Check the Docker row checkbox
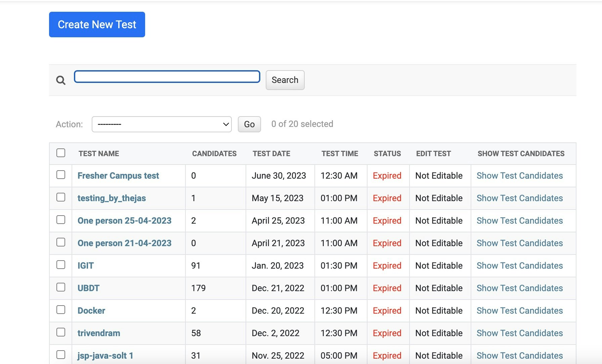This screenshot has width=602, height=364. pyautogui.click(x=61, y=310)
